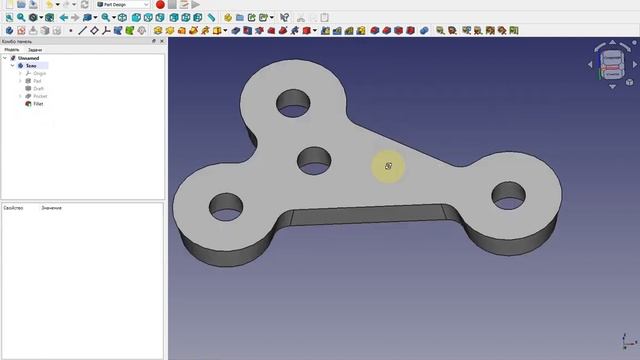Click the Create Body icon
This screenshot has width=640, height=360.
[x=9, y=31]
